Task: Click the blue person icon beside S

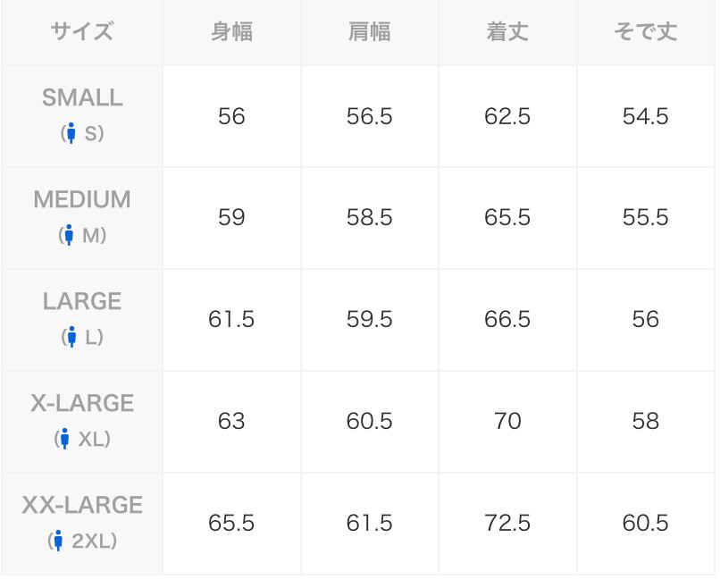Action: (71, 134)
